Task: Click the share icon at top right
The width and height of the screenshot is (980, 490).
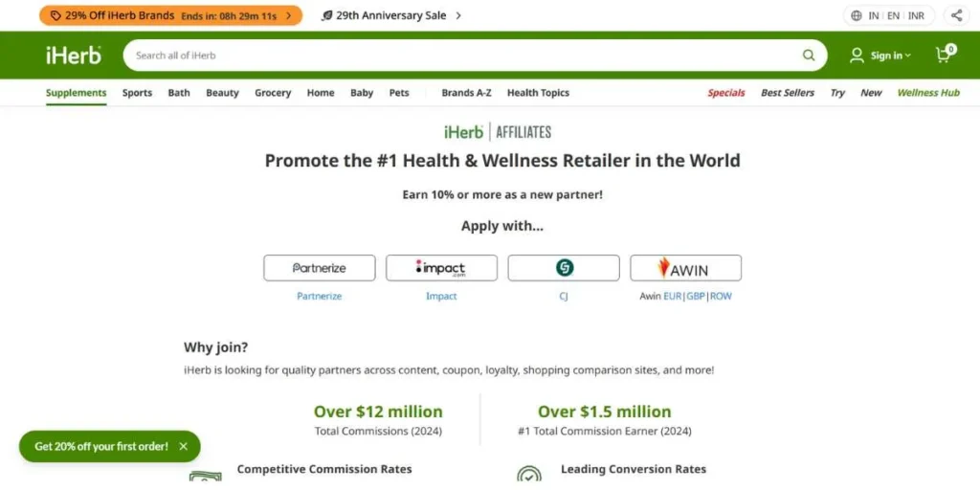Action: [x=957, y=15]
